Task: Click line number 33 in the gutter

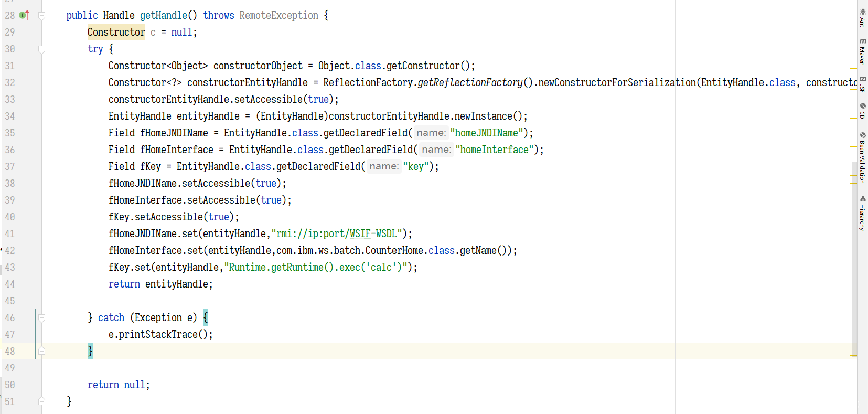Action: coord(10,99)
